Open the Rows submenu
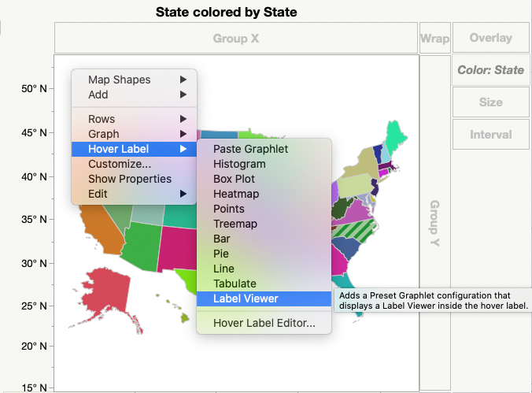This screenshot has height=393, width=532. [134, 119]
